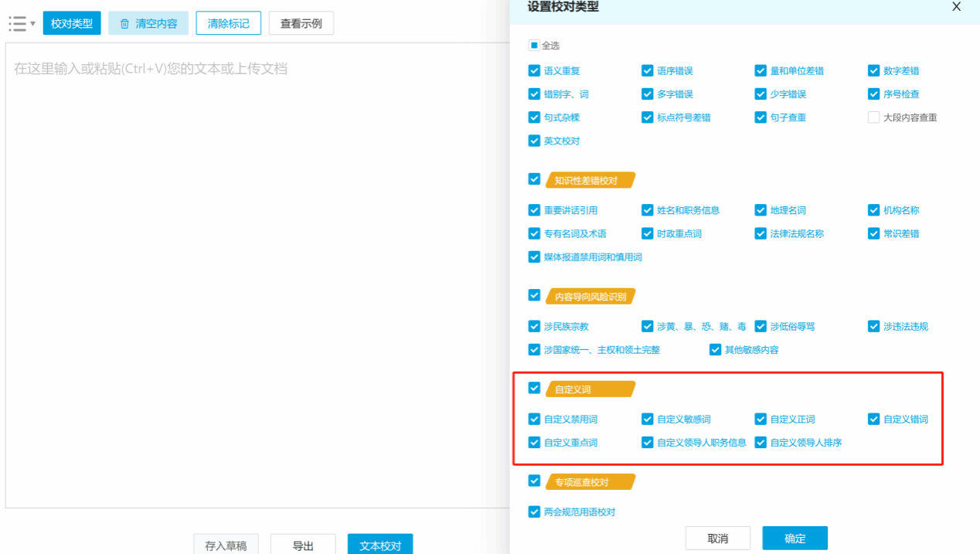Screen dimensions: 980x554
Task: Uncheck 其他敏感内容 checkbox
Action: pyautogui.click(x=715, y=349)
